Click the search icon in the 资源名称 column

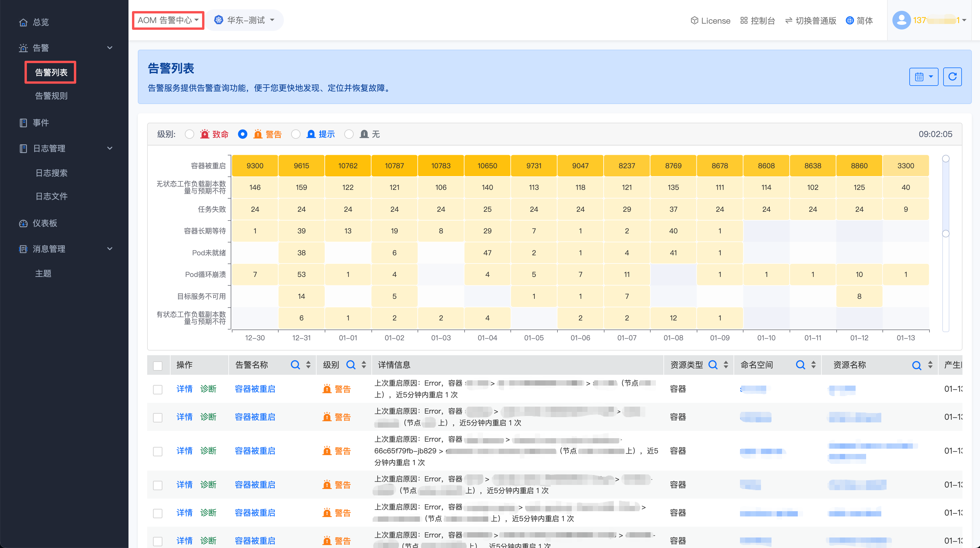click(x=916, y=365)
